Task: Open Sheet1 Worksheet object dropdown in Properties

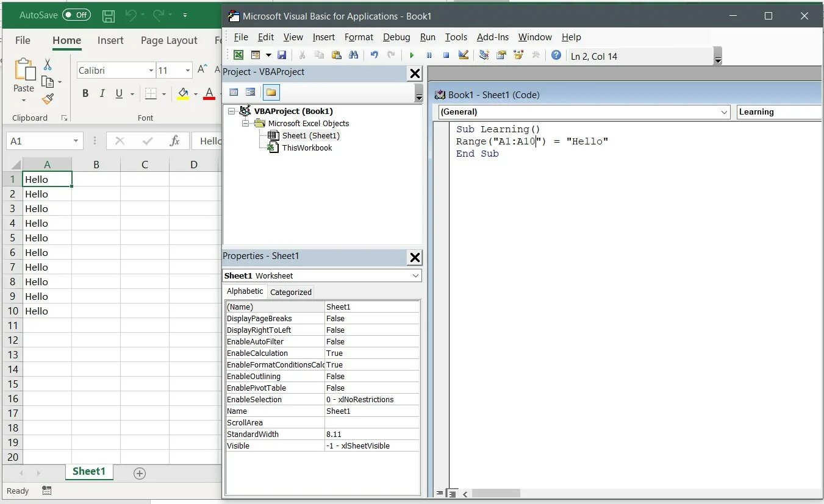Action: click(x=416, y=276)
